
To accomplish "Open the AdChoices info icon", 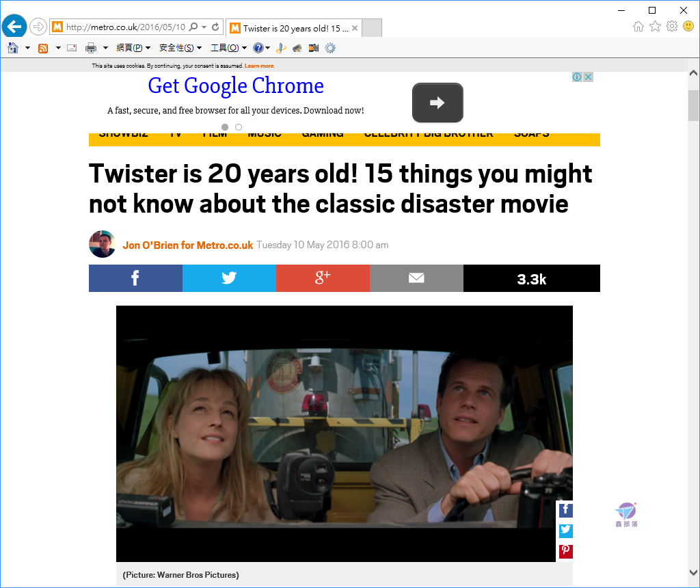I will coord(577,77).
